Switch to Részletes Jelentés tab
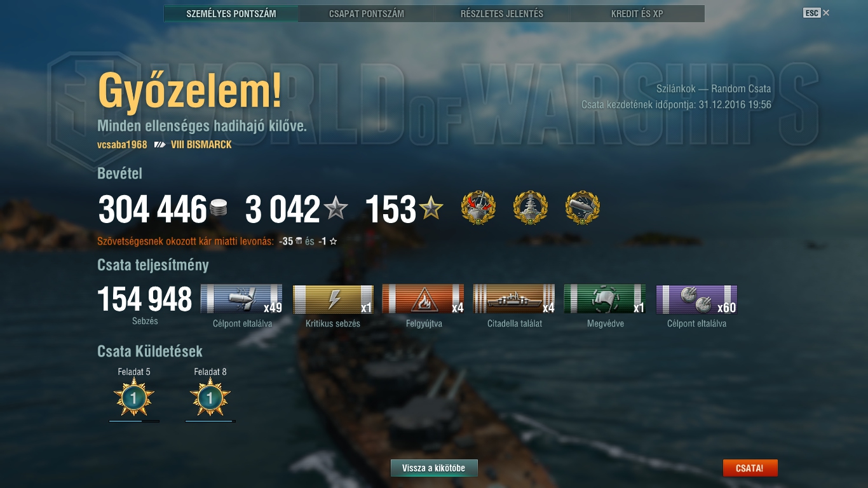 [x=502, y=13]
